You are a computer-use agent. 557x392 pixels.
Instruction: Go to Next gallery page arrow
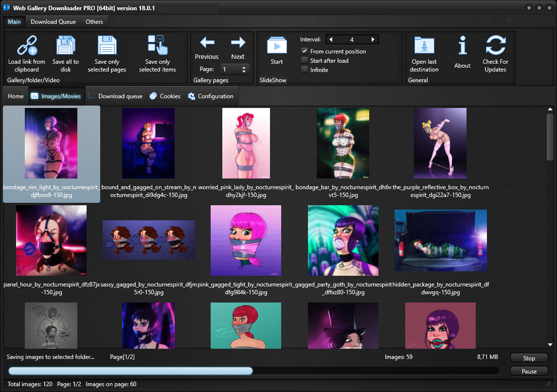[238, 43]
